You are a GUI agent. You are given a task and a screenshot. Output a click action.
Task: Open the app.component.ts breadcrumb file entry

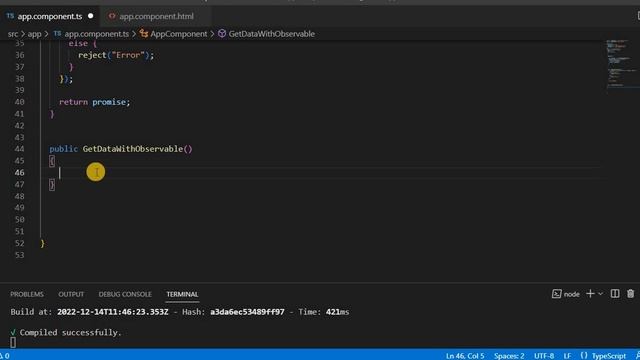pyautogui.click(x=96, y=34)
